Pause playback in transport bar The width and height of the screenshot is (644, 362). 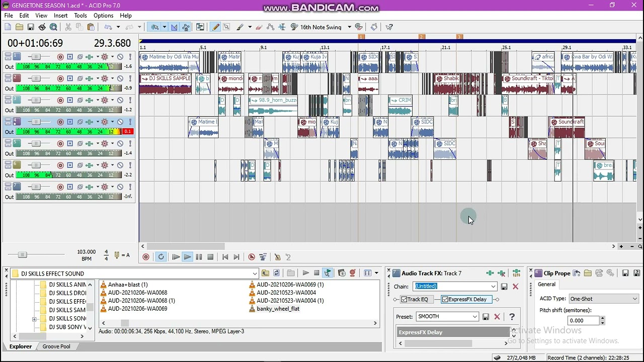[x=199, y=257]
